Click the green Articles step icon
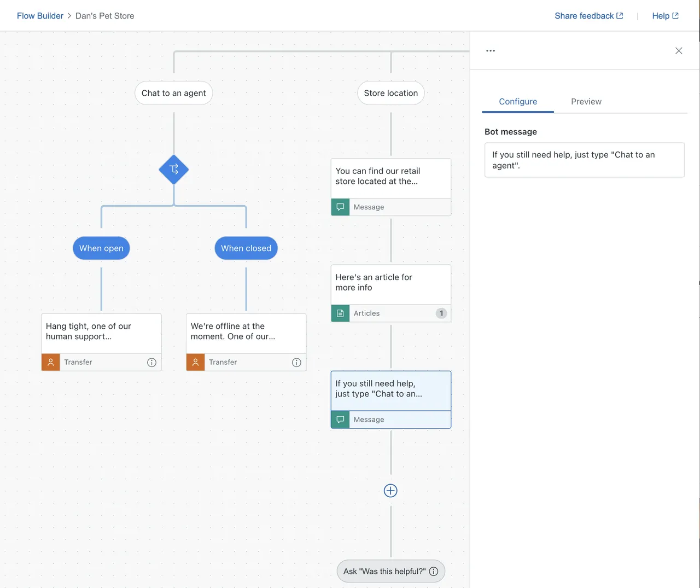Screen dimensions: 700x588 click(x=340, y=313)
